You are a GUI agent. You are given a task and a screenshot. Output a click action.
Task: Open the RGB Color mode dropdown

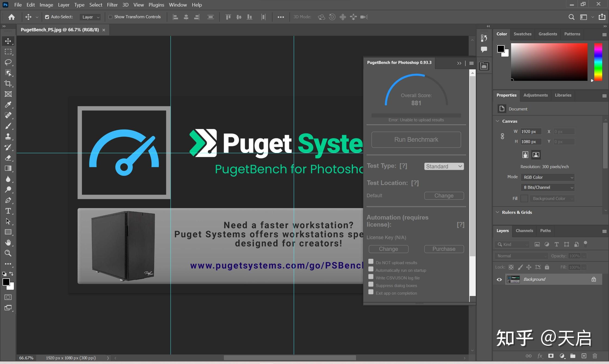pos(548,177)
